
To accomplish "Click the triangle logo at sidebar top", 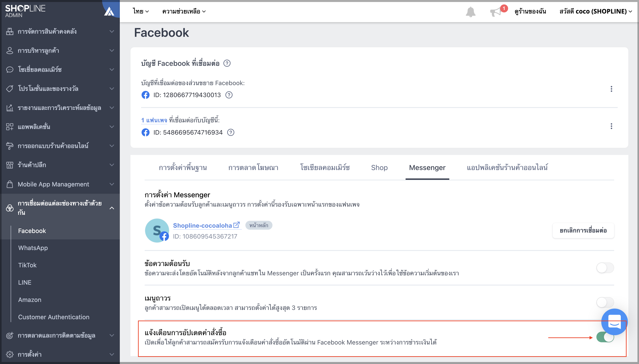I will 109,11.
